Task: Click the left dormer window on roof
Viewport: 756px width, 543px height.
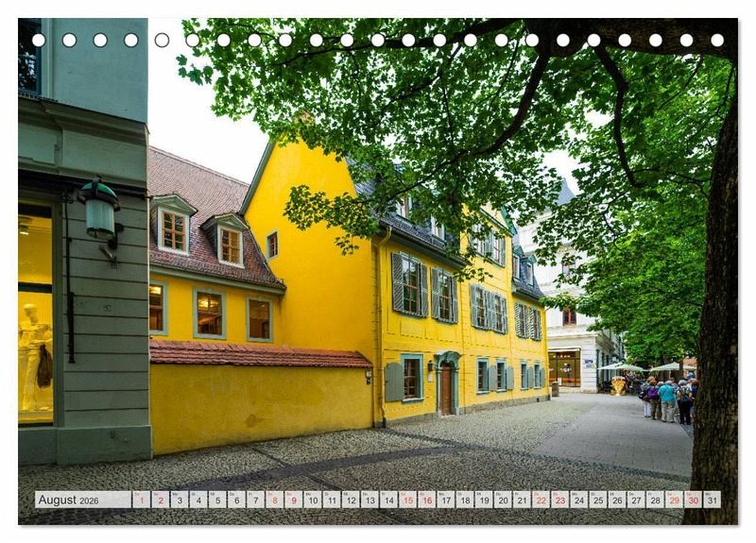Action: pyautogui.click(x=173, y=229)
